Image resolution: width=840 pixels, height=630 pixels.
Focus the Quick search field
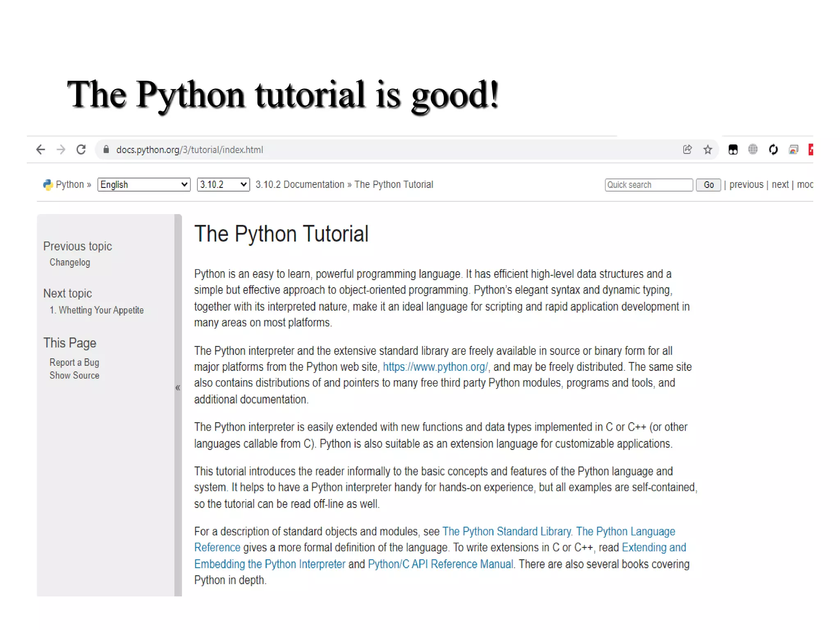(x=649, y=185)
